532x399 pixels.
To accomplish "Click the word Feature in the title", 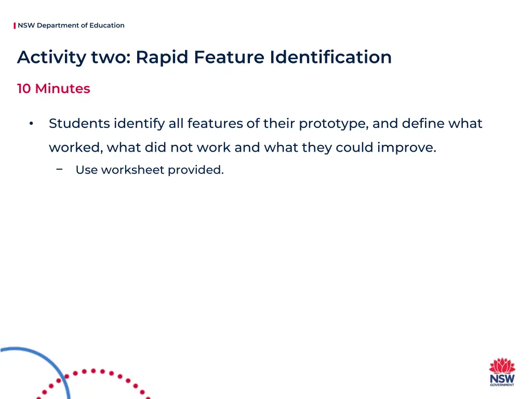I will point(229,57).
